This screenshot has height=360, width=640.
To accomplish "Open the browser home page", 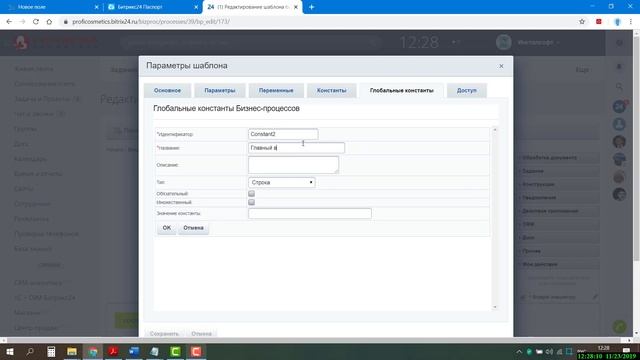I will [49, 22].
